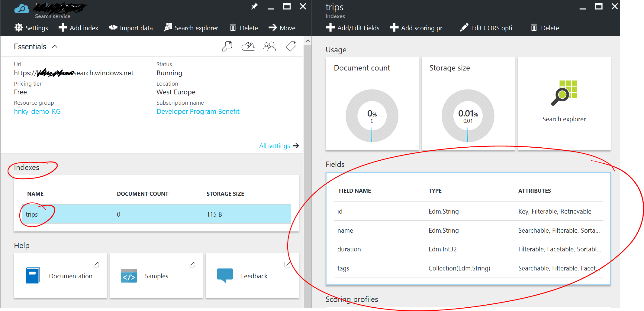This screenshot has height=311, width=644.
Task: Click the search service URL text
Action: coord(74,73)
